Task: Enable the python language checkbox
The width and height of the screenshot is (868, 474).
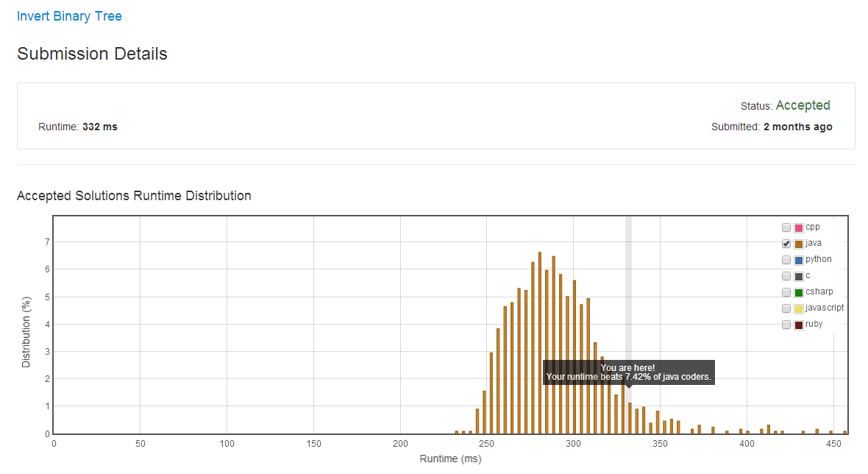Action: [x=786, y=260]
